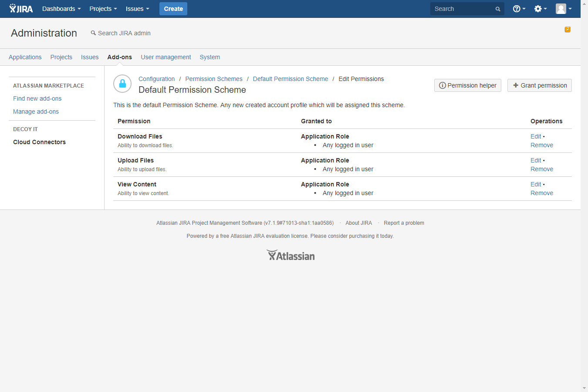
Task: Click the orange notification badge
Action: pos(568,29)
